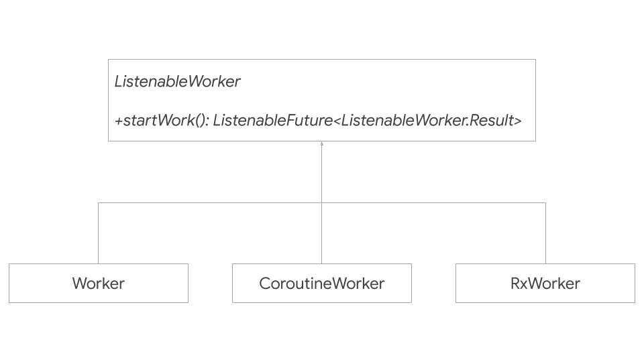644x362 pixels.
Task: Select the Worker class box
Action: (99, 283)
